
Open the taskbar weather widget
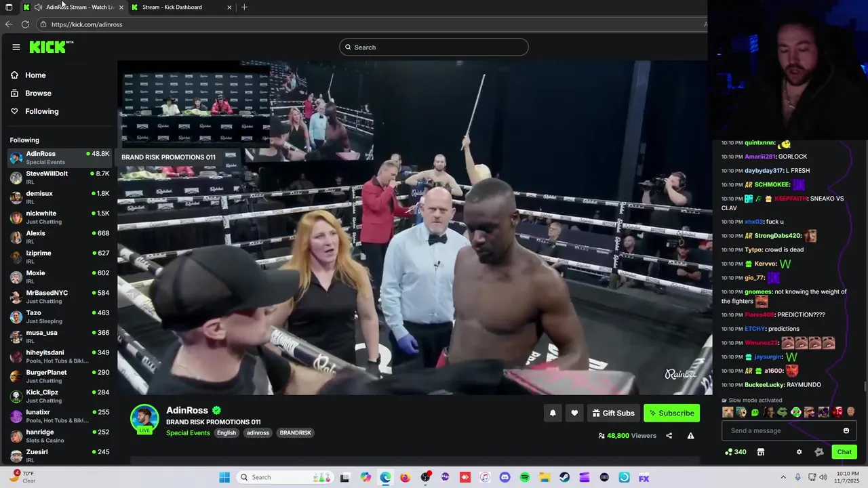pos(23,476)
